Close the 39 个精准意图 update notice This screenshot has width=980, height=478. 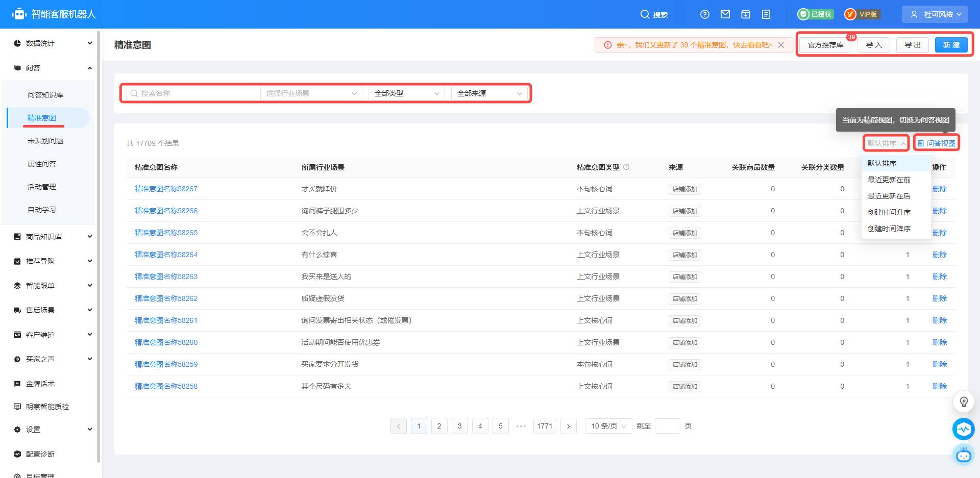pyautogui.click(x=781, y=45)
